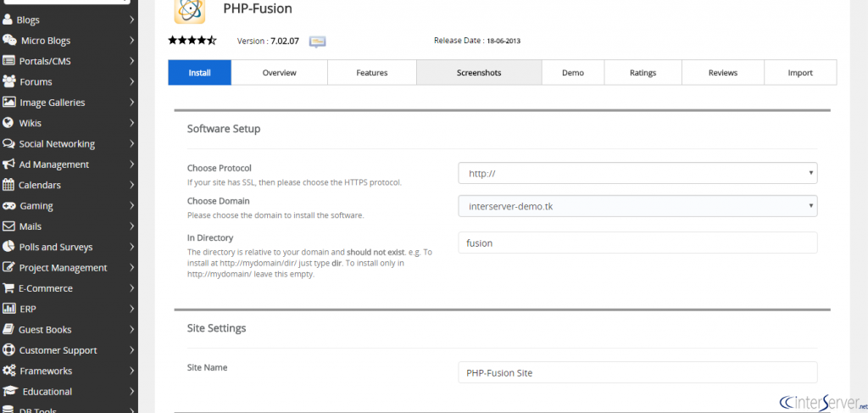Viewport: 868px width, 413px height.
Task: Click the Guest Books book icon
Action: pyautogui.click(x=8, y=329)
